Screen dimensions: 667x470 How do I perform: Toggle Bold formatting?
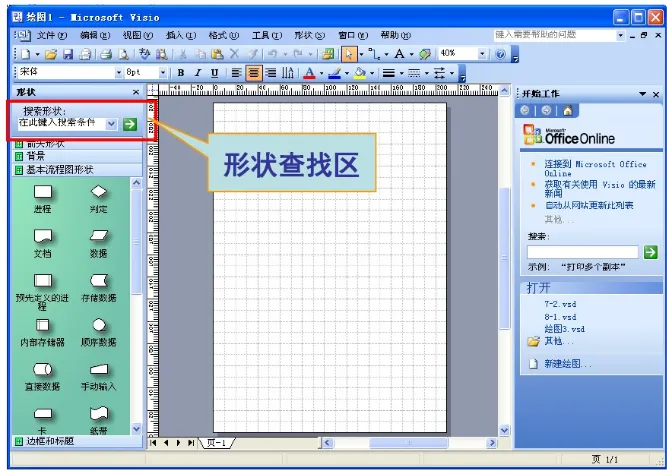tap(181, 73)
